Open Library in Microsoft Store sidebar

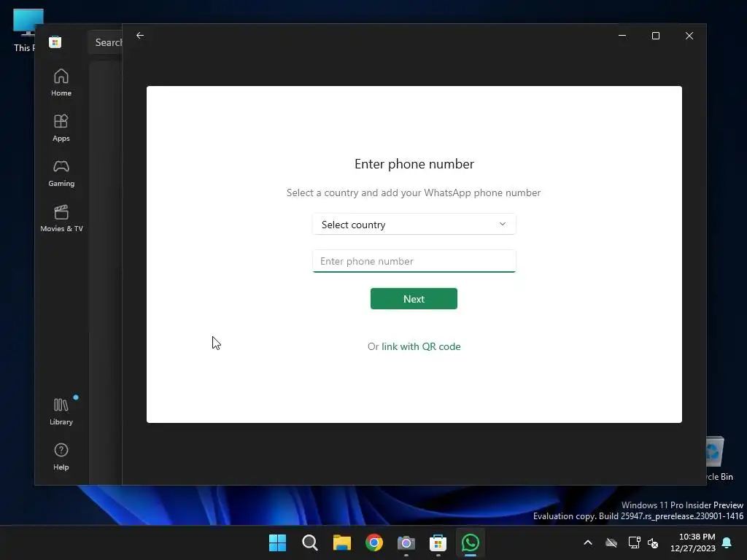coord(61,411)
